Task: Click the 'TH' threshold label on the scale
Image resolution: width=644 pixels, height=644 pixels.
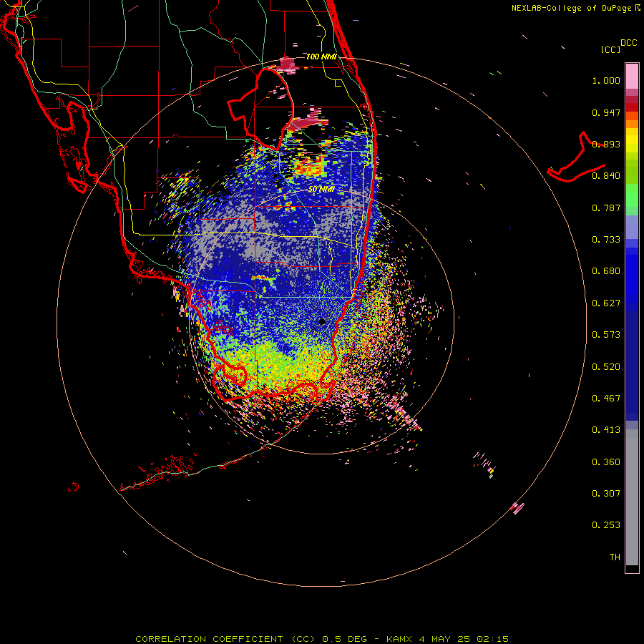Action: click(615, 557)
